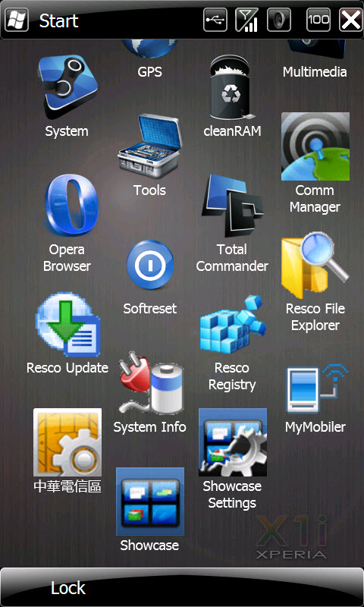Open Showcase Settings
Image resolution: width=364 pixels, height=607 pixels.
233,442
